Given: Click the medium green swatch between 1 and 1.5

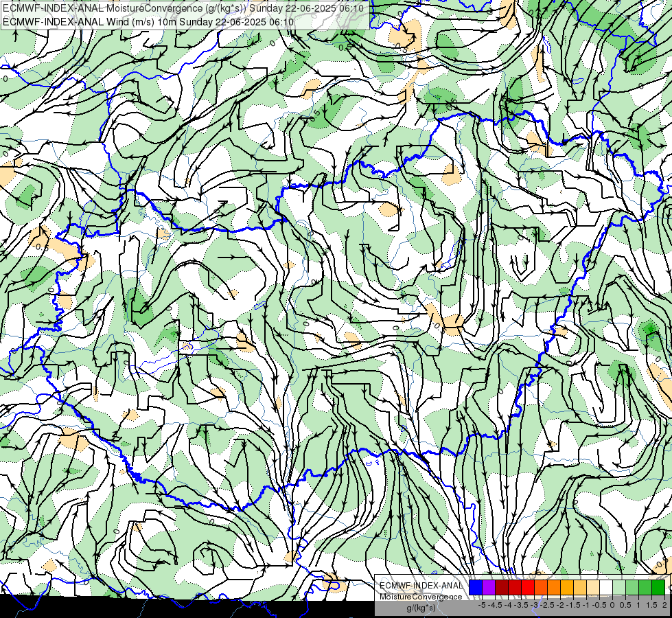Looking at the screenshot, I should [645, 587].
